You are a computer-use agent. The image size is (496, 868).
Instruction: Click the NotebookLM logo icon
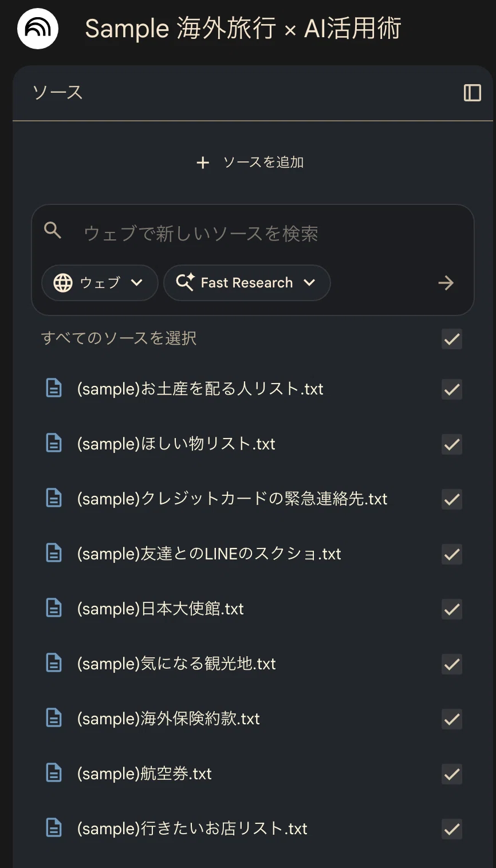click(38, 29)
